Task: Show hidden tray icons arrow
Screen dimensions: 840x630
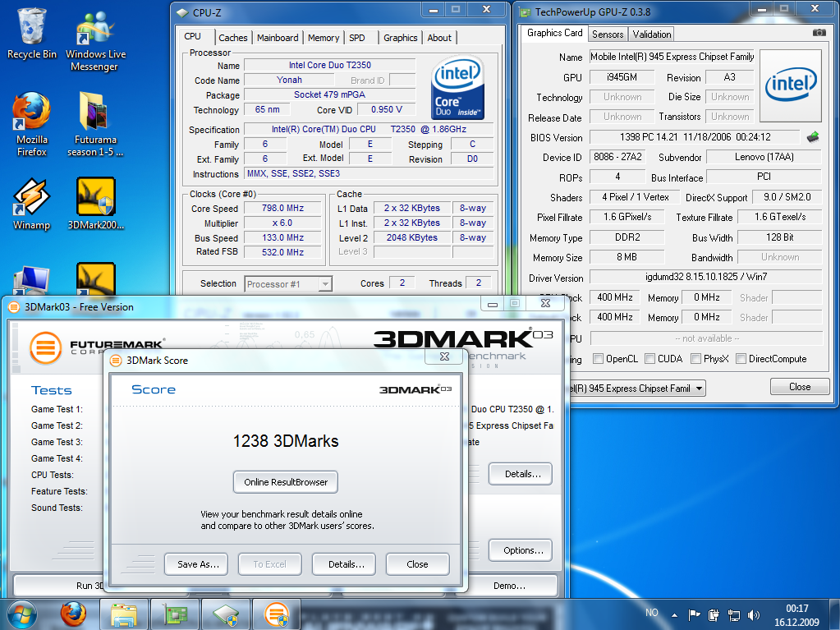Action: pyautogui.click(x=674, y=615)
